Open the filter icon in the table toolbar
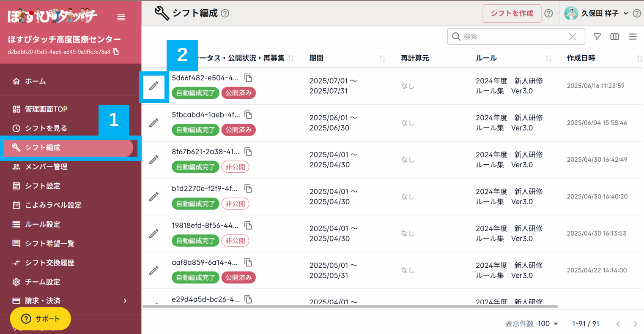The width and height of the screenshot is (644, 334). point(597,37)
